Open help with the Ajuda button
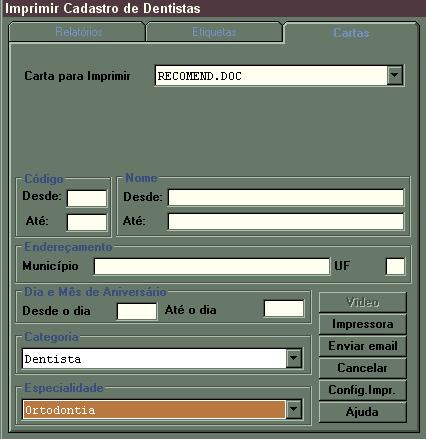This screenshot has height=439, width=426. 362,412
